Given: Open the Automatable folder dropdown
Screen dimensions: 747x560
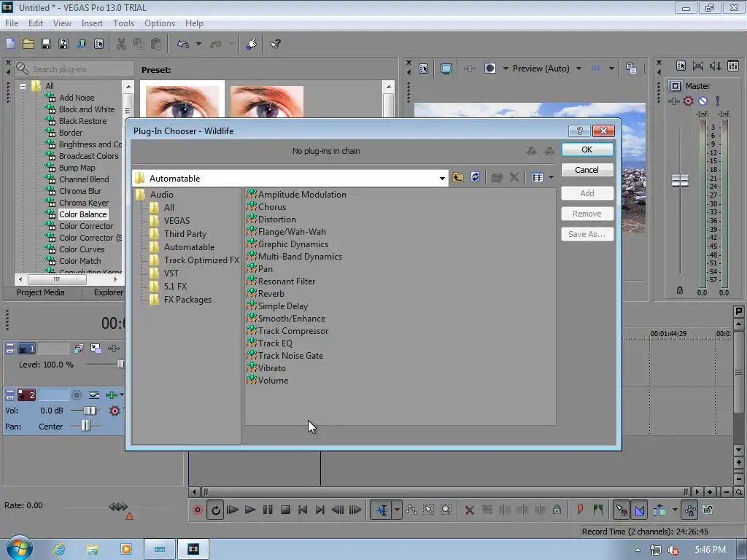Looking at the screenshot, I should click(442, 179).
